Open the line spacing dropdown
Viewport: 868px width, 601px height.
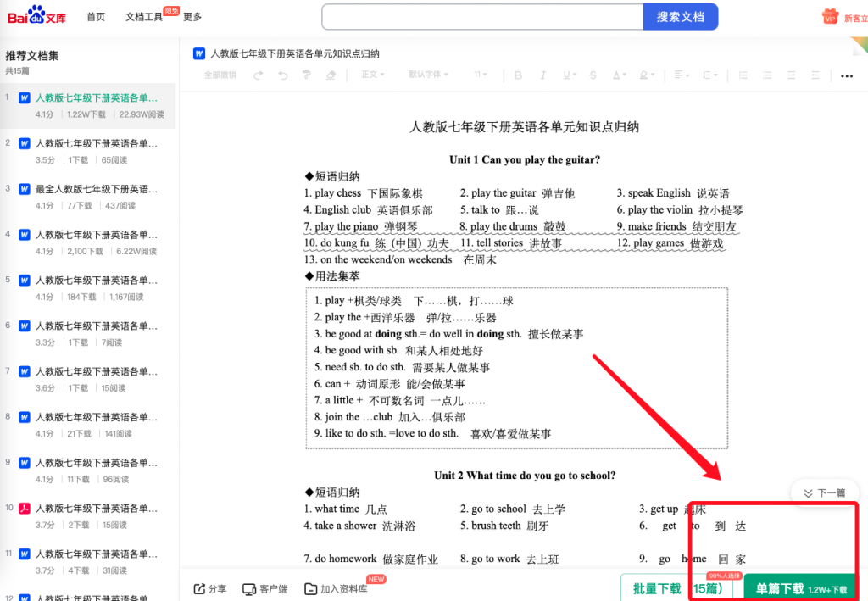coord(709,75)
